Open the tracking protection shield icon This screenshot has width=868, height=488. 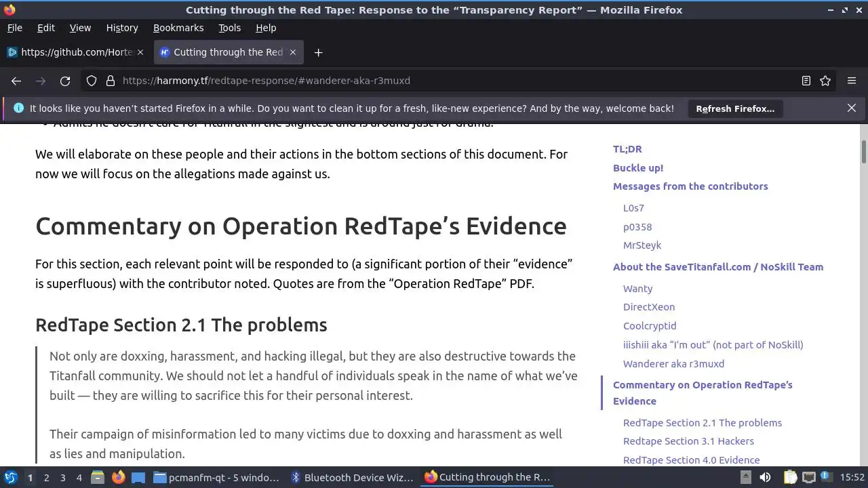tap(92, 81)
